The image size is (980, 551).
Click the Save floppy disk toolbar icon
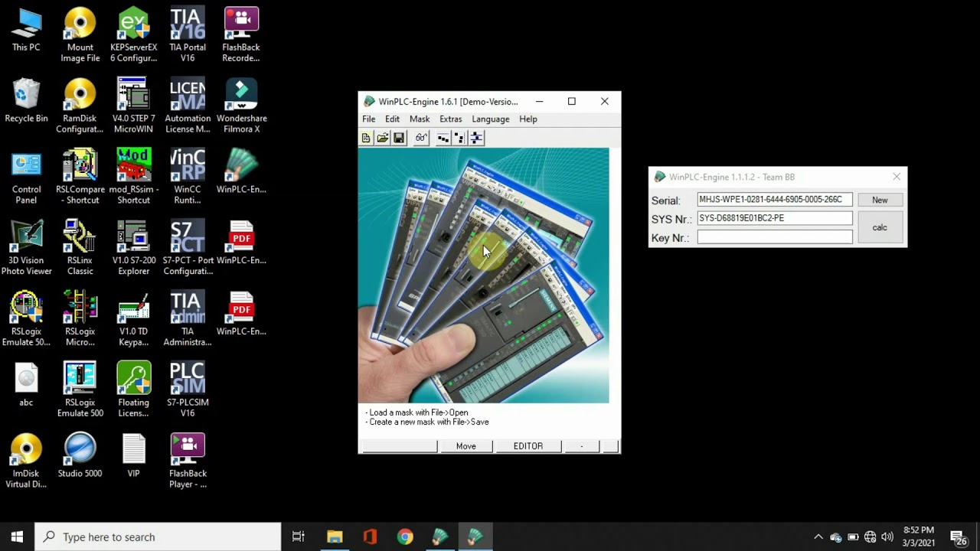tap(398, 138)
